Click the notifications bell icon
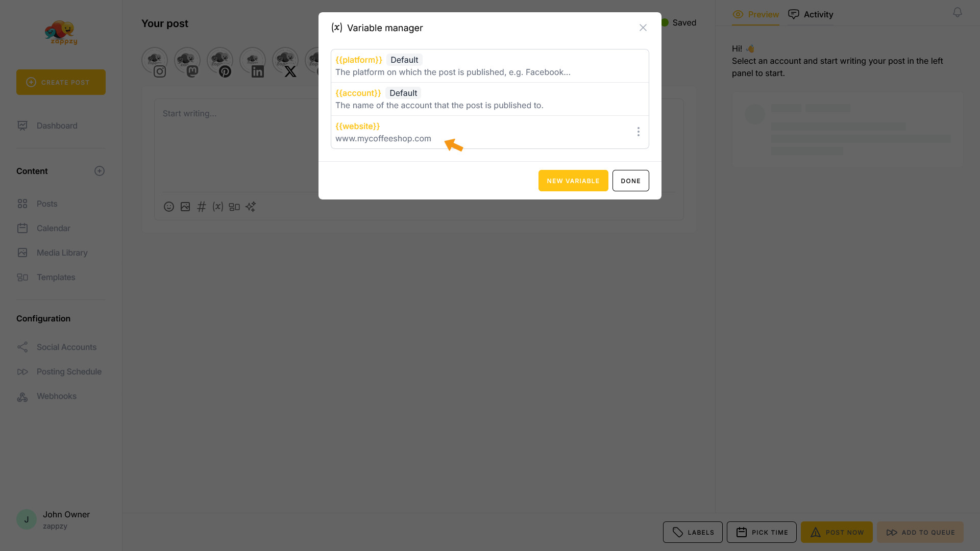 click(958, 12)
